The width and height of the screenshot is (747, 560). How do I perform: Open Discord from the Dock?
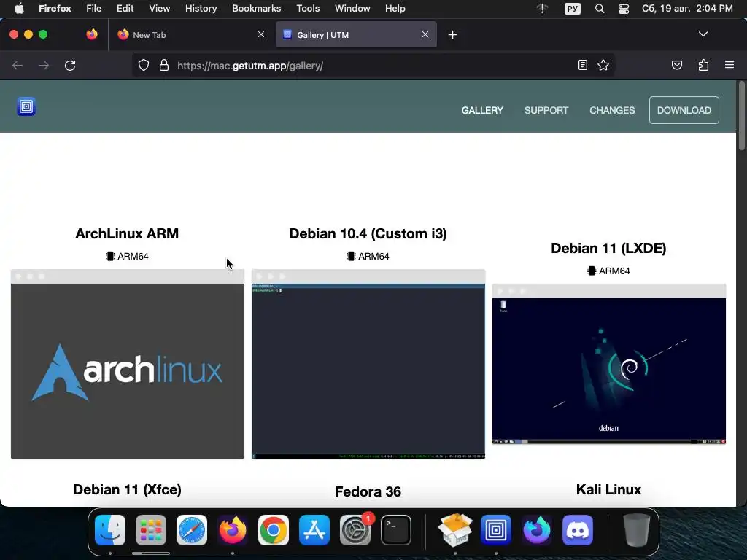click(578, 530)
